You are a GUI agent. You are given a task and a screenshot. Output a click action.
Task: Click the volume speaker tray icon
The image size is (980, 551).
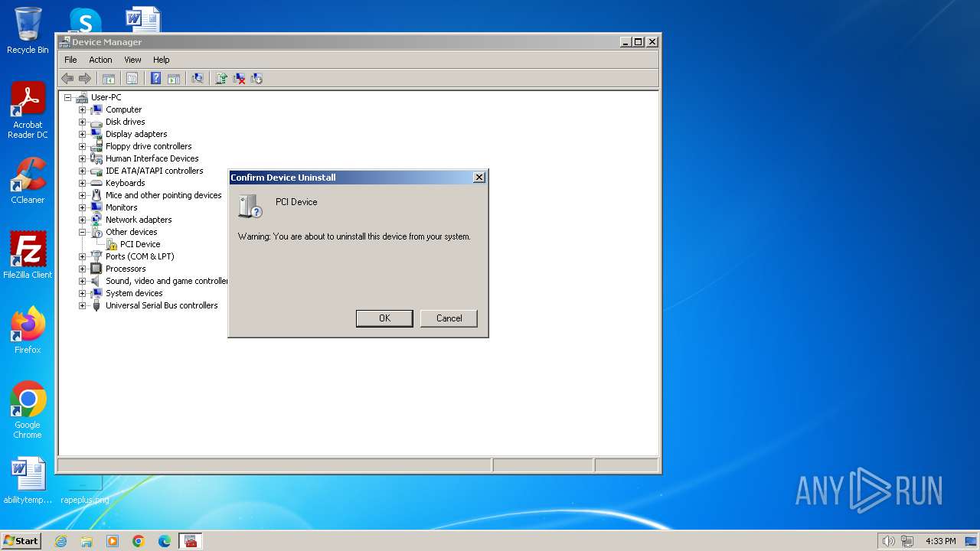888,541
